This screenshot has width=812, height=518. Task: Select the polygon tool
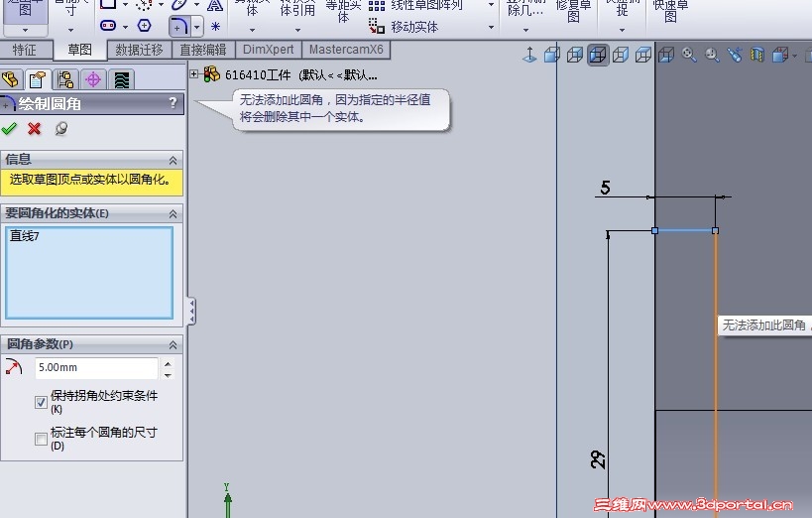pos(145,26)
